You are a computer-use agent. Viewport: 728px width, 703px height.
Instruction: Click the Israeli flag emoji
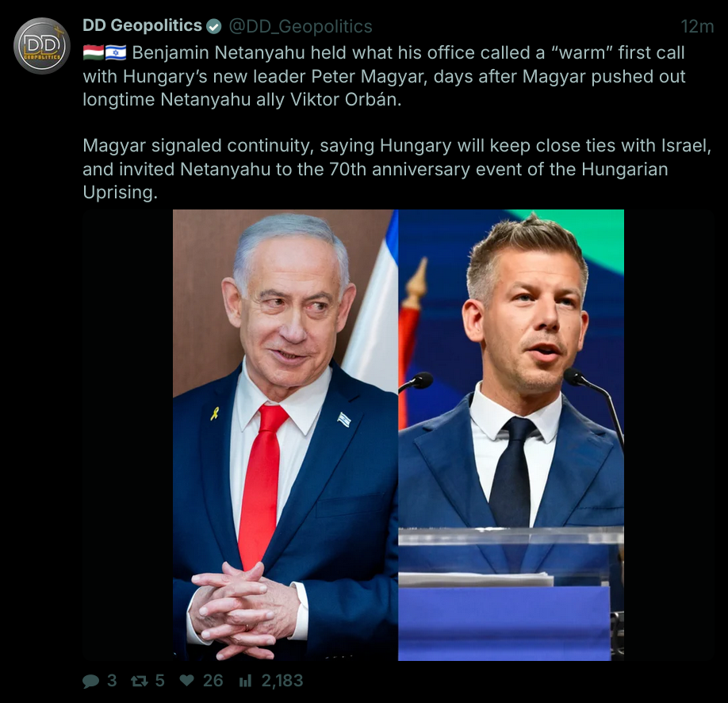(x=116, y=52)
